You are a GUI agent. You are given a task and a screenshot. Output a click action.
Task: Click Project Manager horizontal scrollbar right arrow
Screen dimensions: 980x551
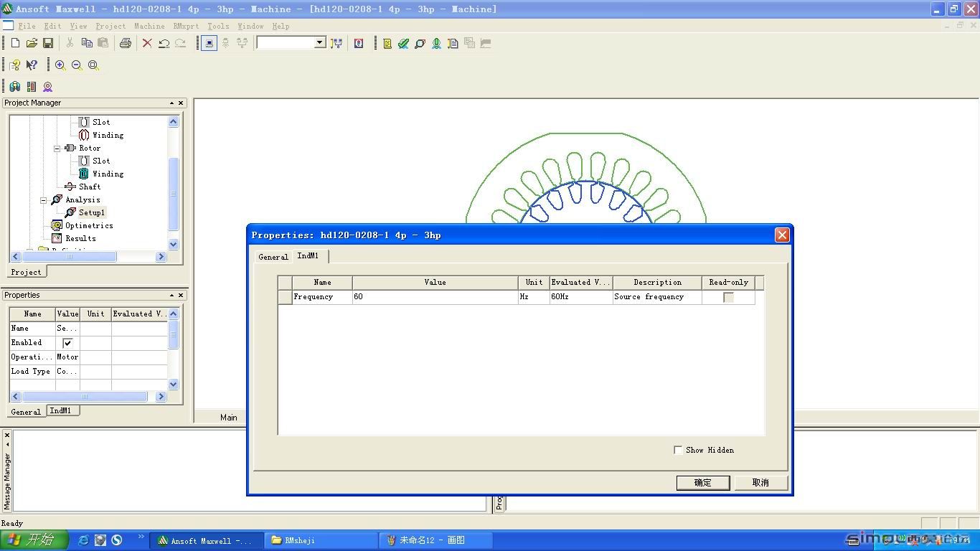click(161, 256)
